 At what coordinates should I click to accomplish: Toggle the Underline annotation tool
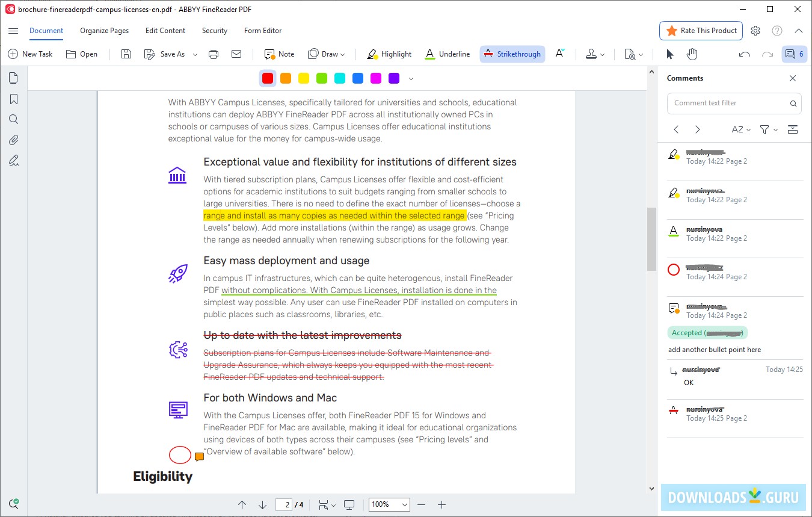tap(447, 54)
